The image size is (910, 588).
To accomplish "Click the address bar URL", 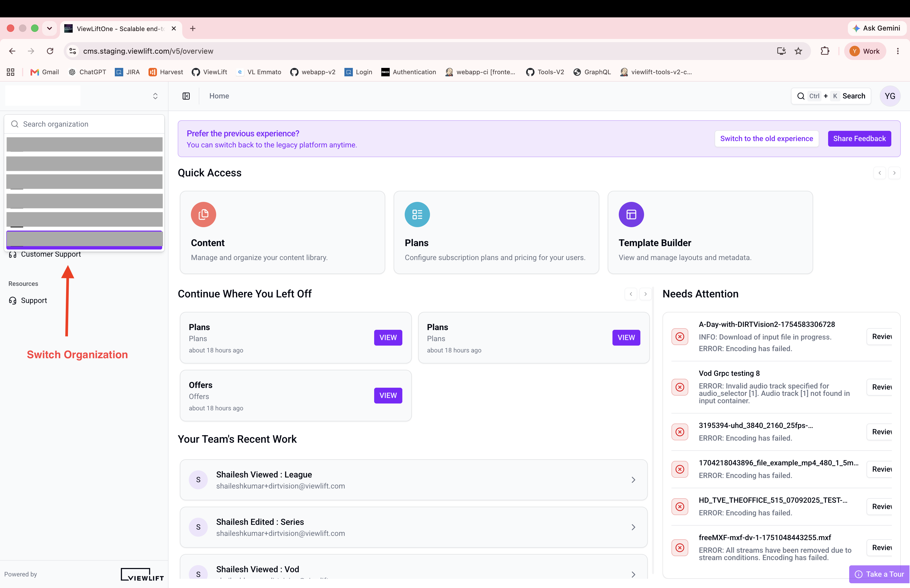I will tap(148, 51).
